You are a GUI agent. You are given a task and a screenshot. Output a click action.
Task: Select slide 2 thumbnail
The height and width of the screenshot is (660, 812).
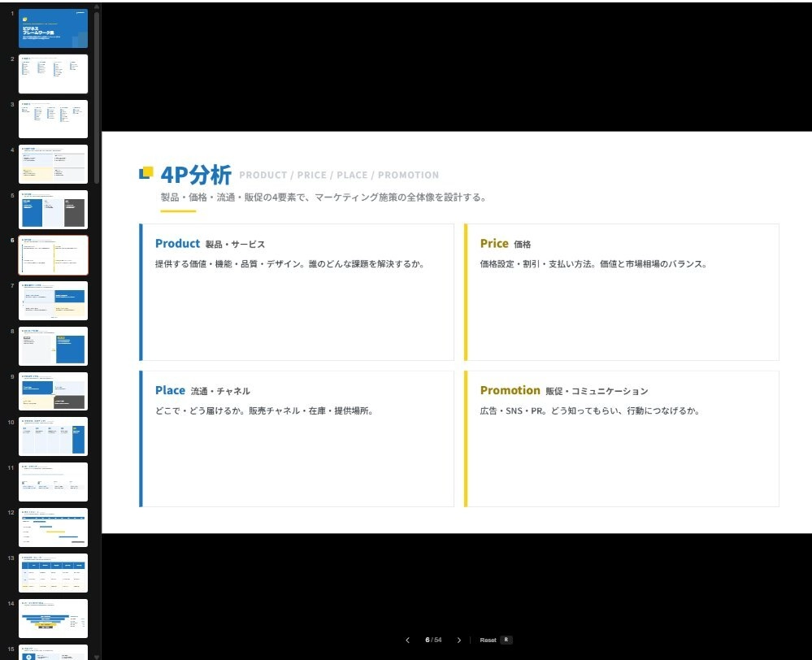(54, 74)
